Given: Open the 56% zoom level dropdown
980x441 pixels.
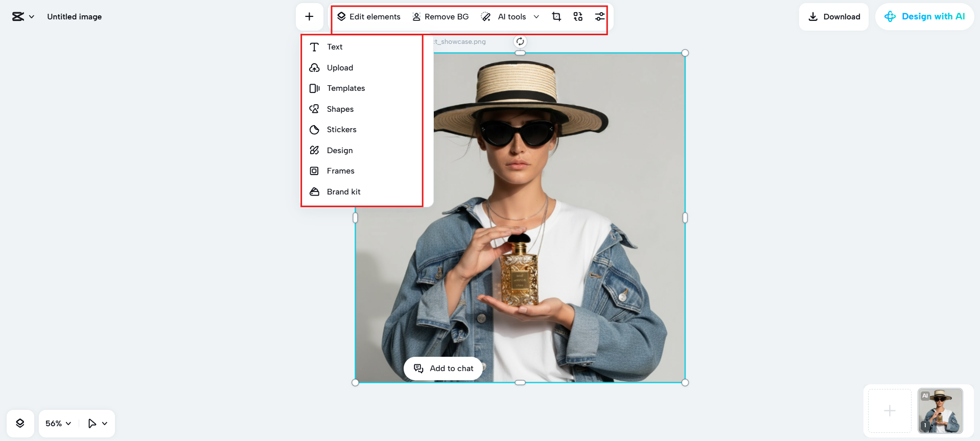Looking at the screenshot, I should pyautogui.click(x=58, y=423).
